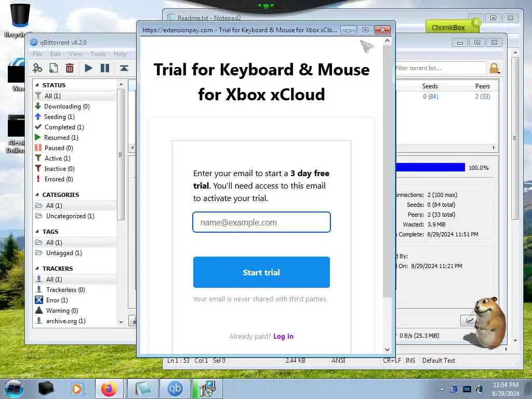Image resolution: width=532 pixels, height=399 pixels.
Task: Select the Errored (0) status filter
Action: (x=59, y=179)
